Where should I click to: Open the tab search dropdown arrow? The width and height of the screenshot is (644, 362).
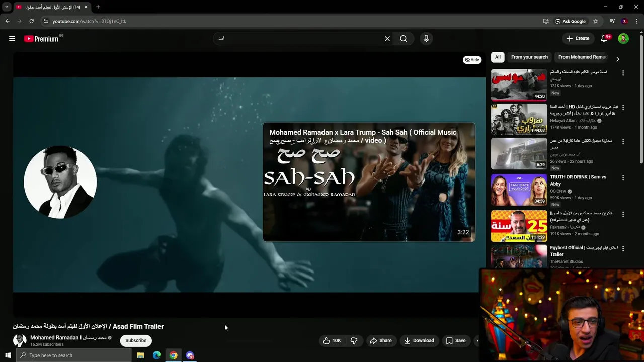[x=7, y=7]
